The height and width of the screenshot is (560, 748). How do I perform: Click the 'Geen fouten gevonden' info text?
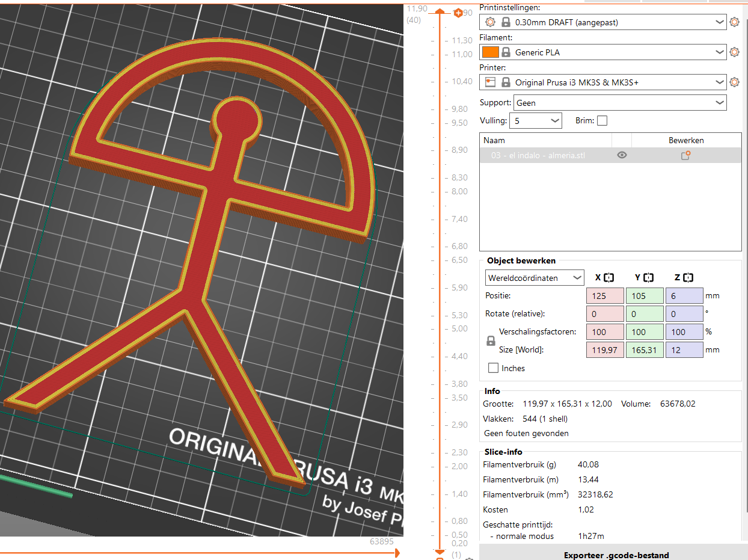526,433
